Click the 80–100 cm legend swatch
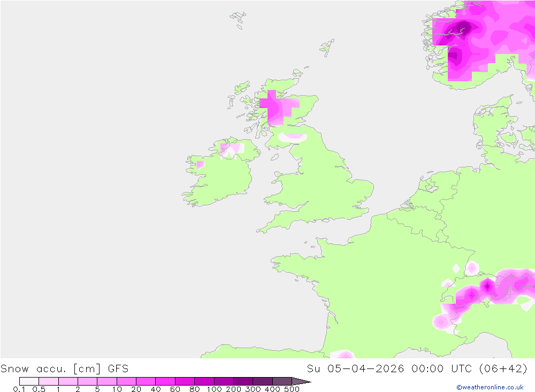Screen dimensions: 535x392 (204, 381)
